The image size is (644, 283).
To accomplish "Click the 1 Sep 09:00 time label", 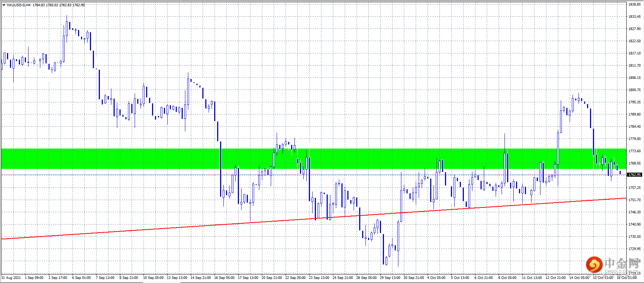I will point(34,278).
